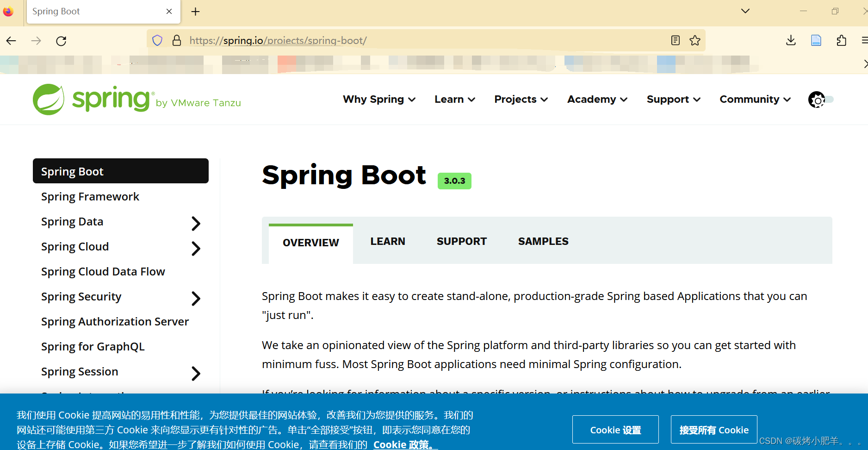
Task: Click the 3.0.3 version badge
Action: coord(455,181)
